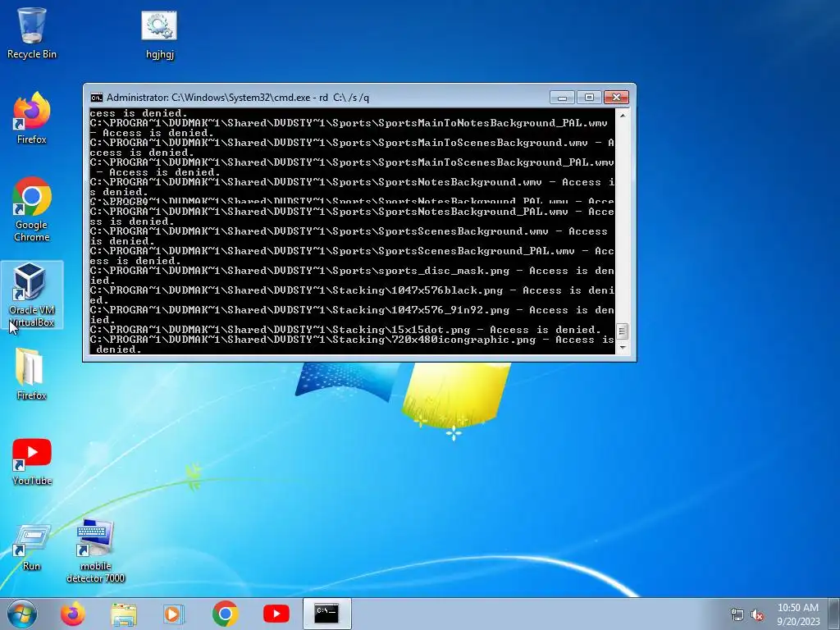Select the Google Chrome desktop shortcut
This screenshot has width=840, height=630.
point(32,209)
